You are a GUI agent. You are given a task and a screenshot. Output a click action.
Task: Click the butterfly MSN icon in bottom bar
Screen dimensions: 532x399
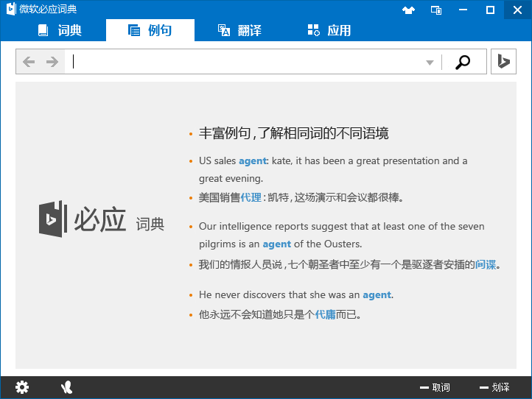[x=66, y=387]
